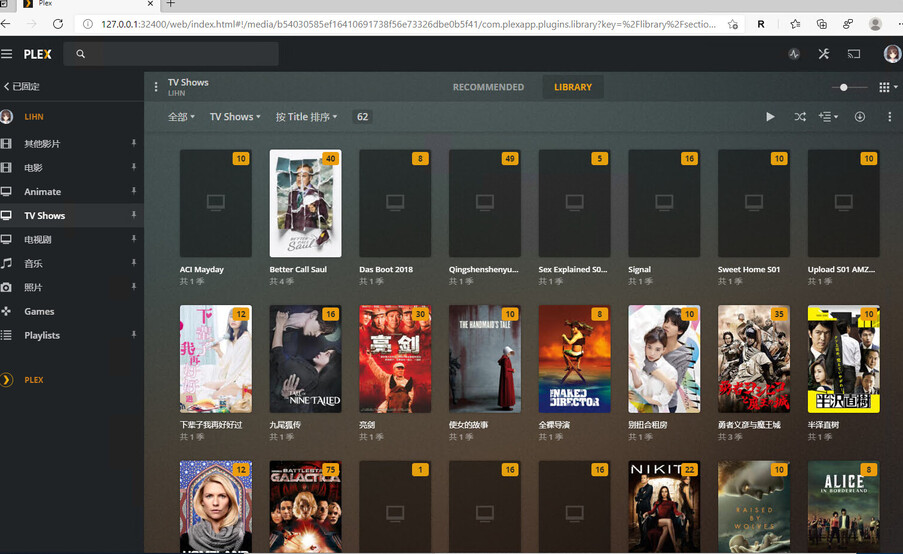This screenshot has height=554, width=903.
Task: Open the grid view mode dropdown
Action: [887, 87]
